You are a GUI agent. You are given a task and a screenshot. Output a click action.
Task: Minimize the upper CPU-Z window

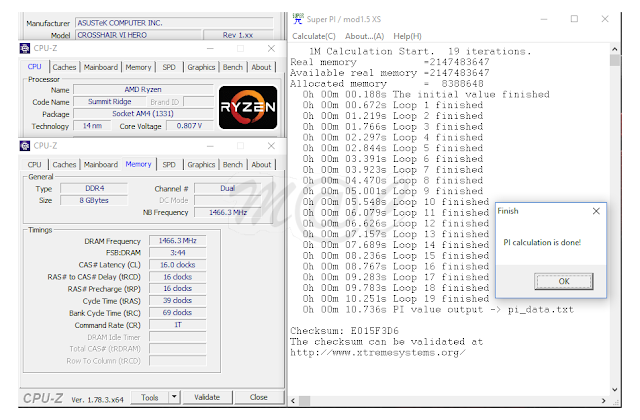click(x=210, y=48)
